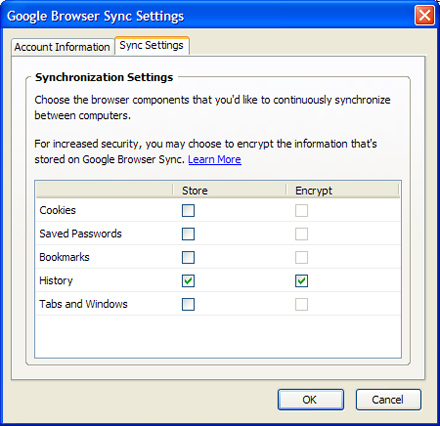Open the Learn More link

pyautogui.click(x=215, y=160)
